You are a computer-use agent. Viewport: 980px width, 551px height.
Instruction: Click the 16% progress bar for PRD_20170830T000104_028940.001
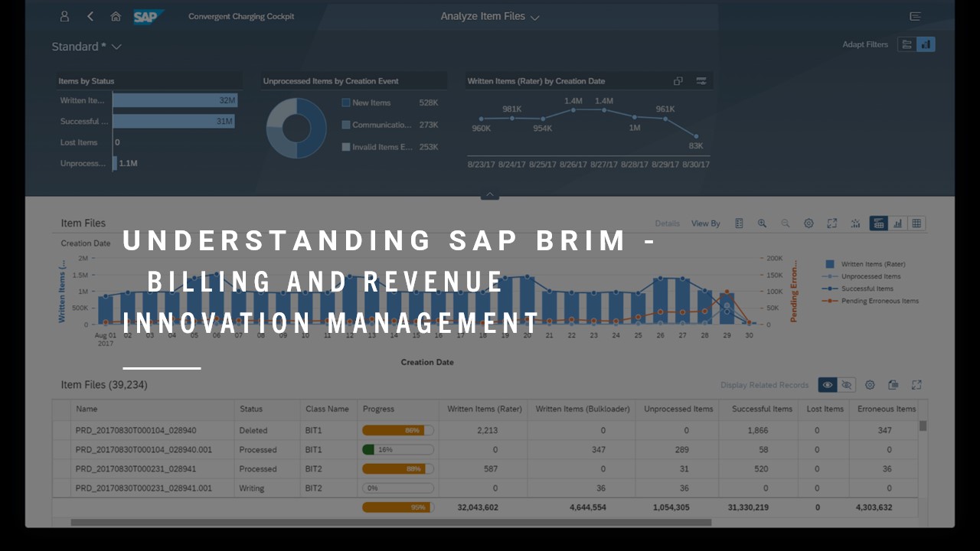point(397,450)
